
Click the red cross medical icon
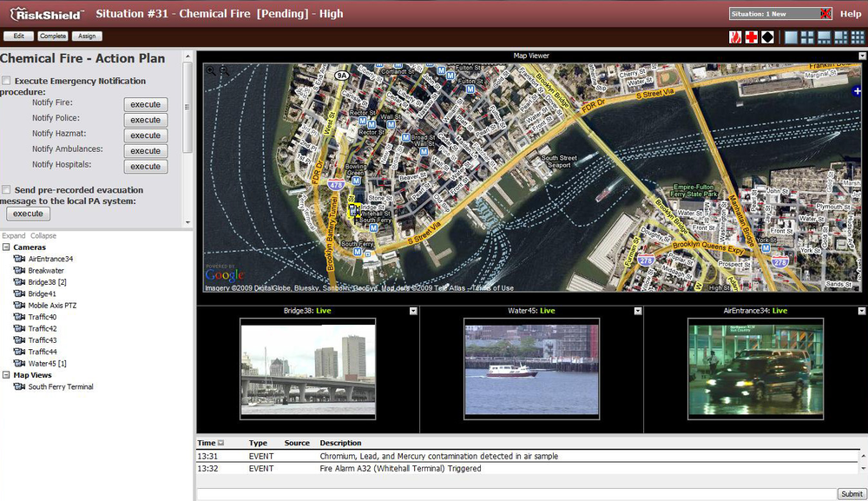click(752, 37)
